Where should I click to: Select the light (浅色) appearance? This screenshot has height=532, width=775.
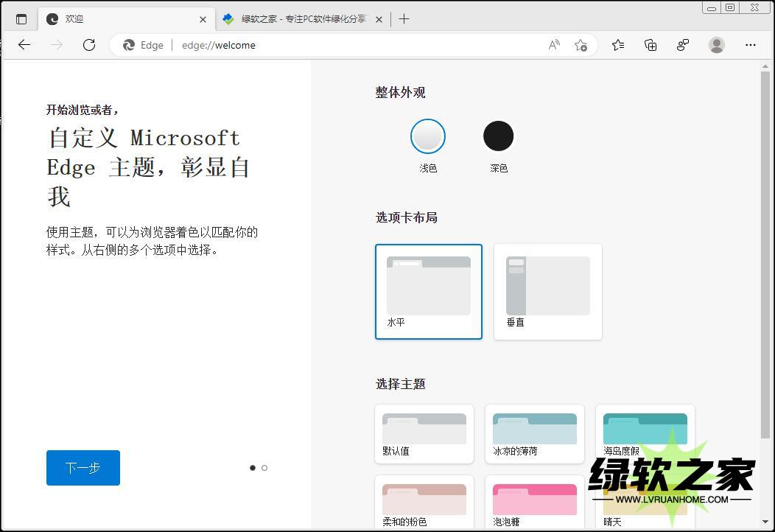pyautogui.click(x=428, y=136)
